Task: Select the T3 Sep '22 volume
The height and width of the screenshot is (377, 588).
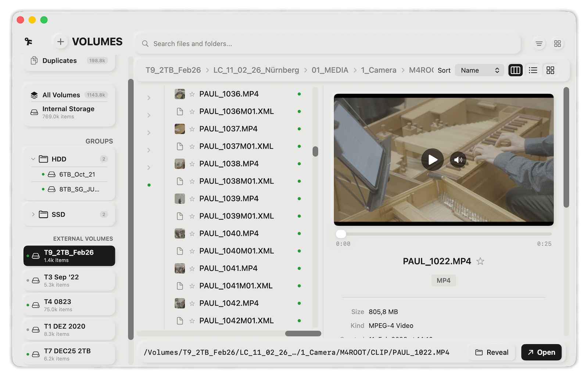Action: pyautogui.click(x=69, y=280)
